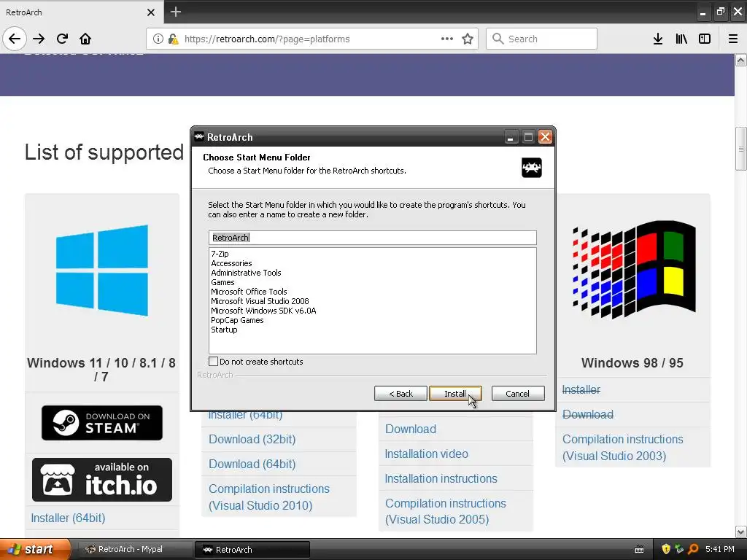This screenshot has height=560, width=747.
Task: Click page scrollbar down arrow
Action: [x=741, y=532]
